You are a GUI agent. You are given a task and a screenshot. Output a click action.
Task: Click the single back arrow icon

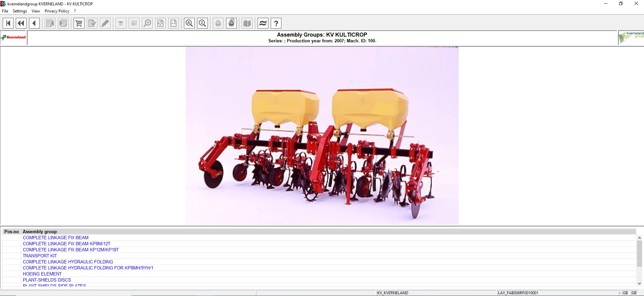pyautogui.click(x=34, y=23)
